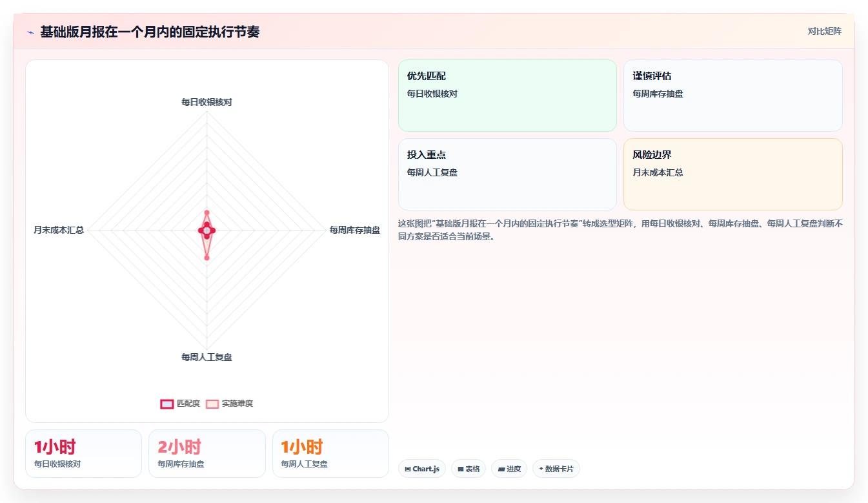The image size is (868, 503).
Task: Click the 表格 tag chip
Action: click(469, 469)
